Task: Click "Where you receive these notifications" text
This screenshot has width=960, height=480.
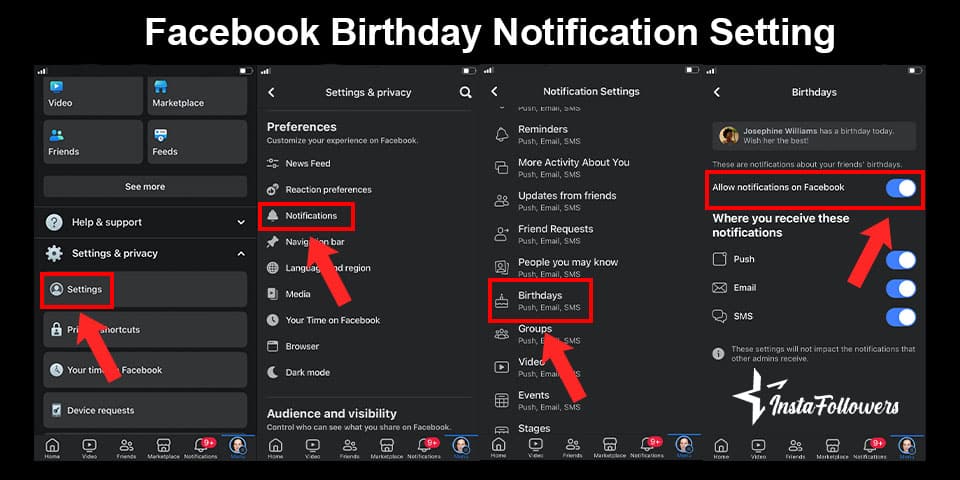Action: point(781,225)
